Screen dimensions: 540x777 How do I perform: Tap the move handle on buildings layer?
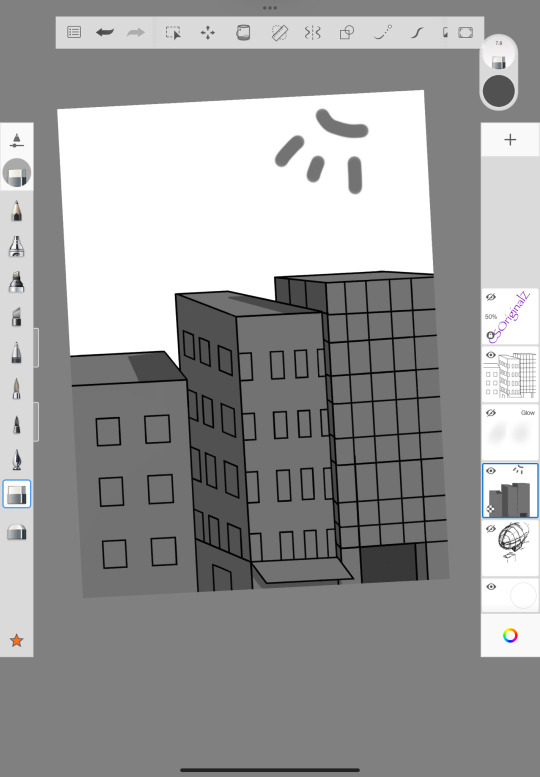tap(490, 509)
